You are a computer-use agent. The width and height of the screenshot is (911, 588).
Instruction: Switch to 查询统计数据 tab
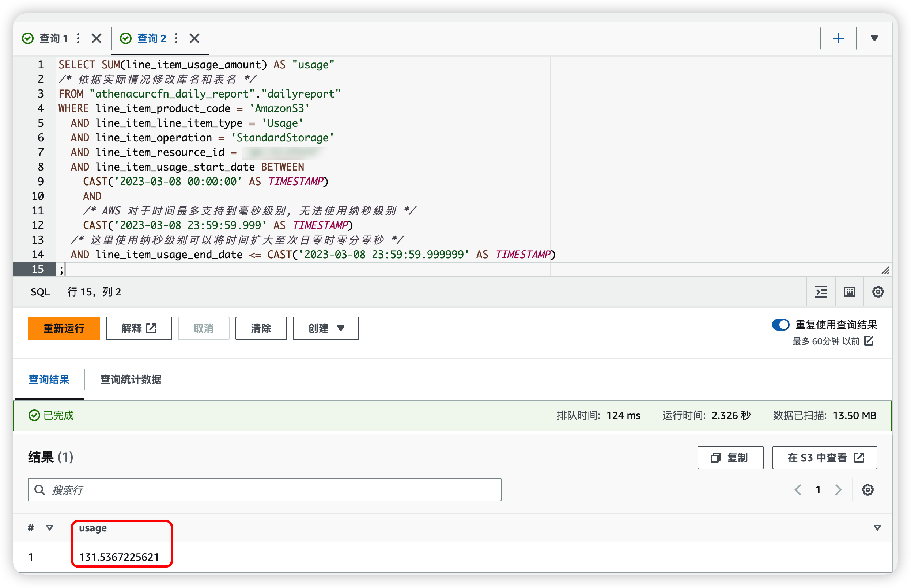click(131, 379)
